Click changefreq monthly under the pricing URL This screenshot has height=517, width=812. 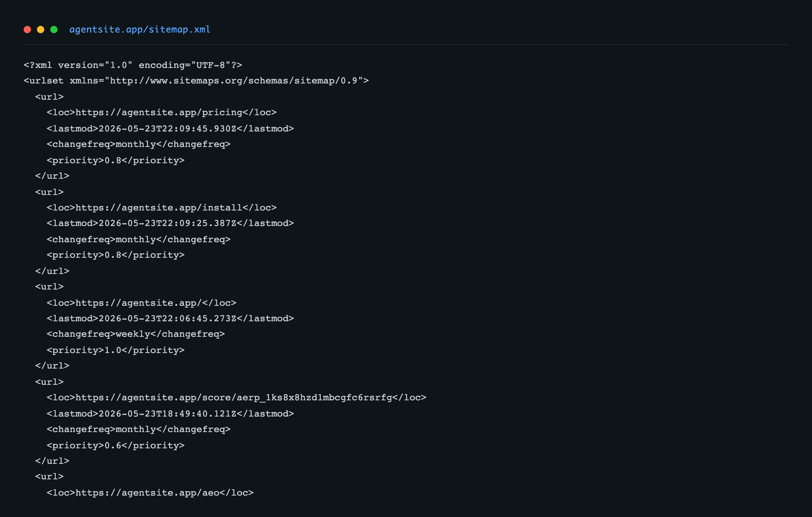tap(138, 144)
